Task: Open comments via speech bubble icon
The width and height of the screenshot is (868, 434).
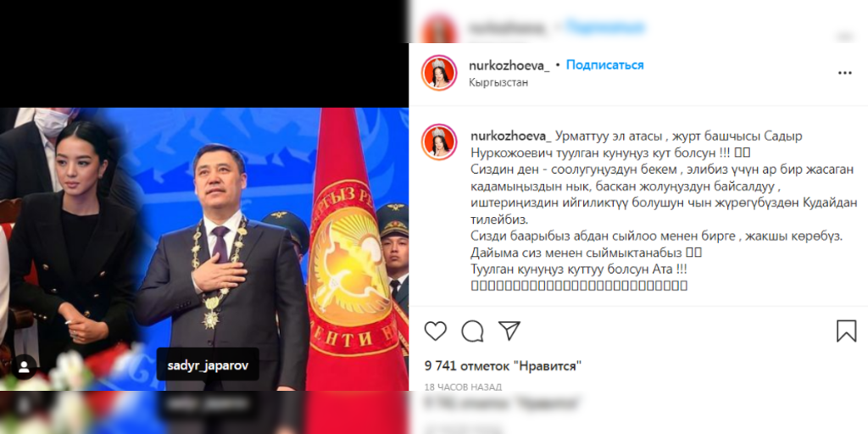Action: (x=472, y=331)
